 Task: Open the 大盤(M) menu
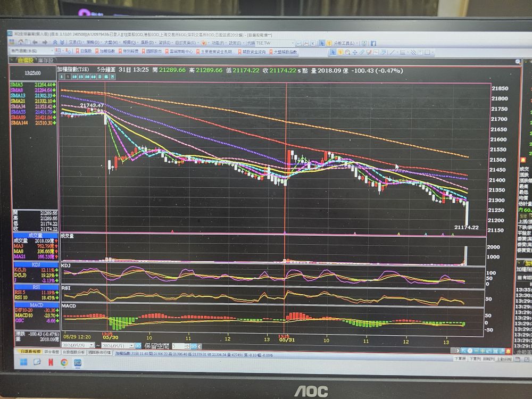tap(111, 43)
